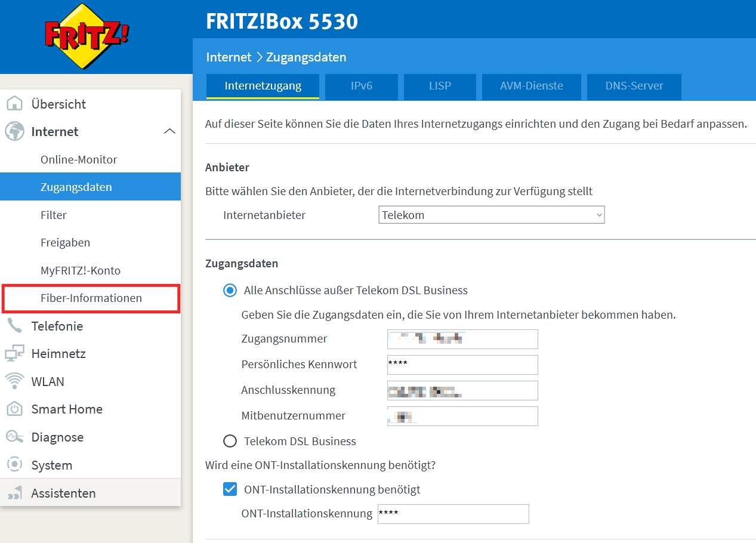Open the Smart Home section icon

[x=17, y=409]
